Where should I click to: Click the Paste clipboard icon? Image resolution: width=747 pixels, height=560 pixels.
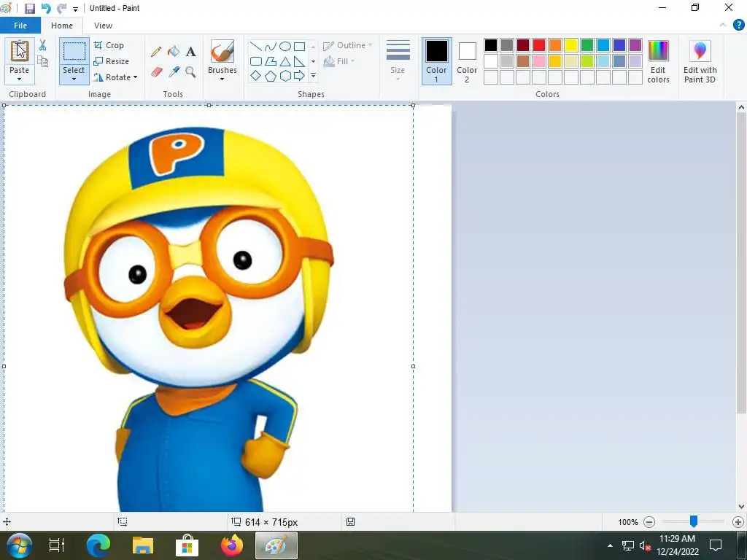[20, 51]
